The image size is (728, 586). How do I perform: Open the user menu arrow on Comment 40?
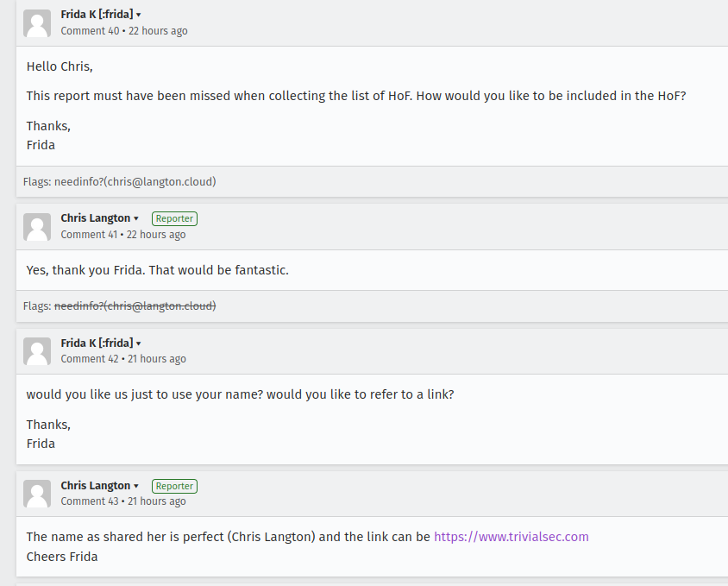[138, 15]
